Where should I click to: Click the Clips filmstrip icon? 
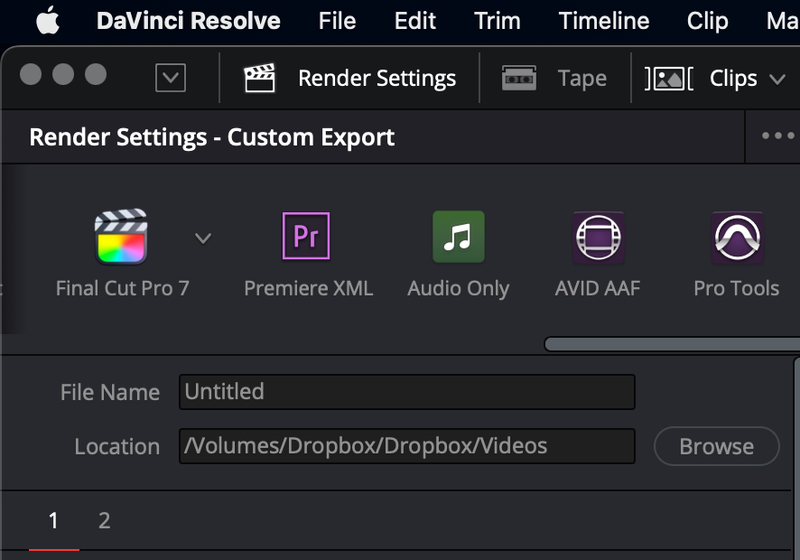(669, 78)
